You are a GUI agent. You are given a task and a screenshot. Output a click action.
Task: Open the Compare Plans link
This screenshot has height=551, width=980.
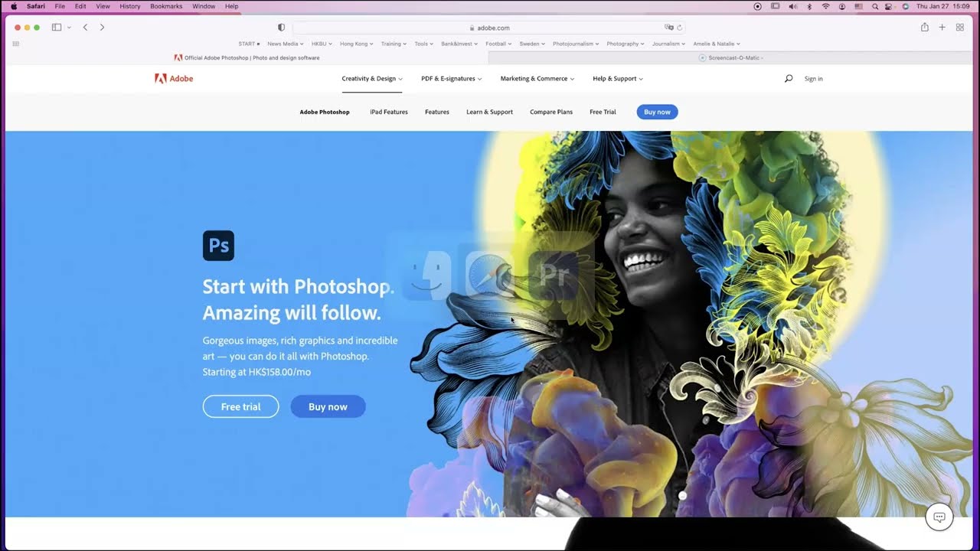(x=551, y=112)
